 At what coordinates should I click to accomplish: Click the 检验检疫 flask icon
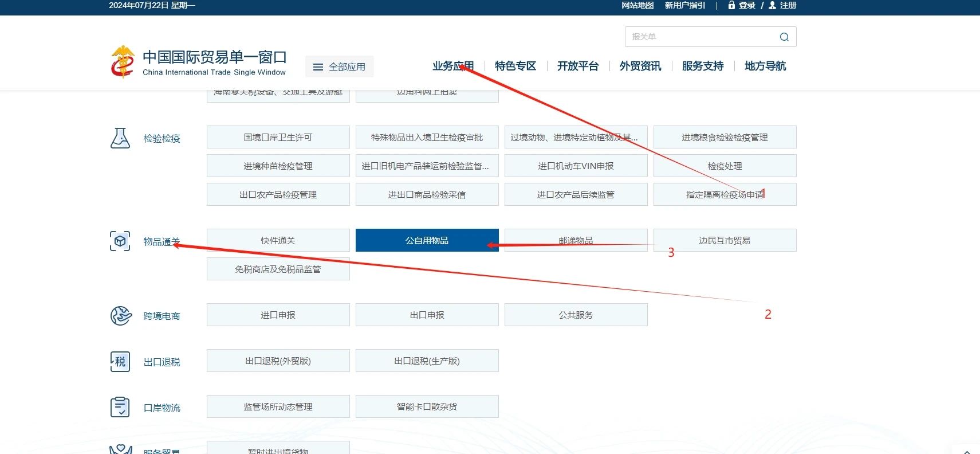click(x=120, y=138)
